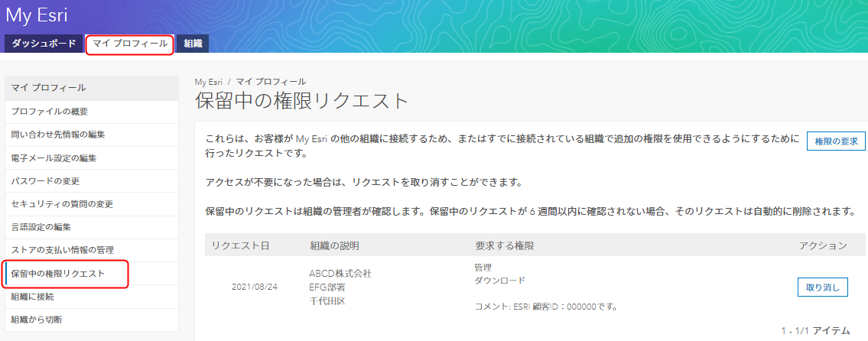Click the 組織の説明 column header
The width and height of the screenshot is (868, 341).
338,245
